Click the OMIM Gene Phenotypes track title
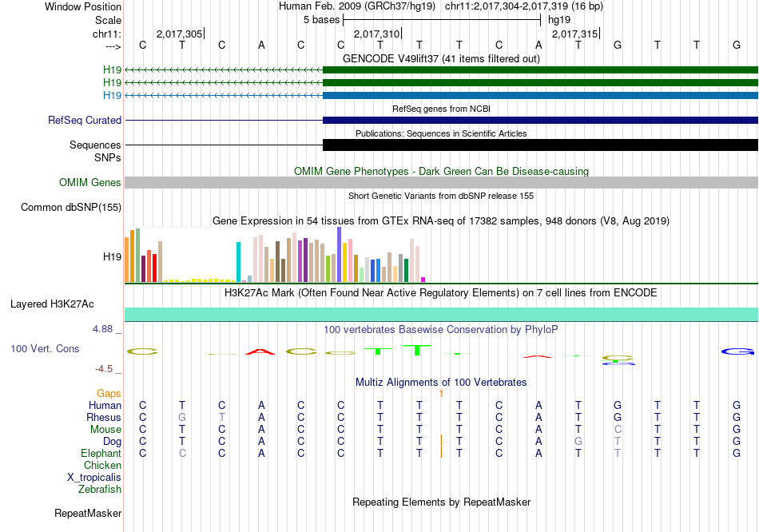 (x=441, y=172)
